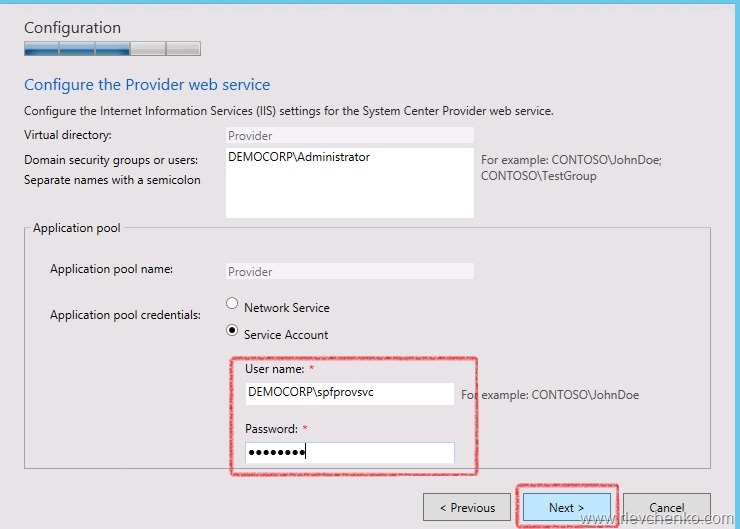Focus the Password input field

coord(349,453)
